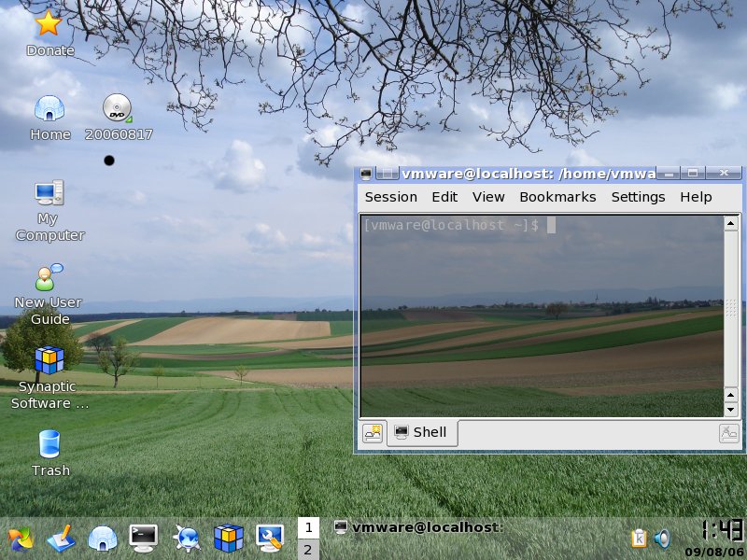The image size is (747, 560).
Task: Click the terminal prompt area in Konsole
Action: (x=542, y=316)
